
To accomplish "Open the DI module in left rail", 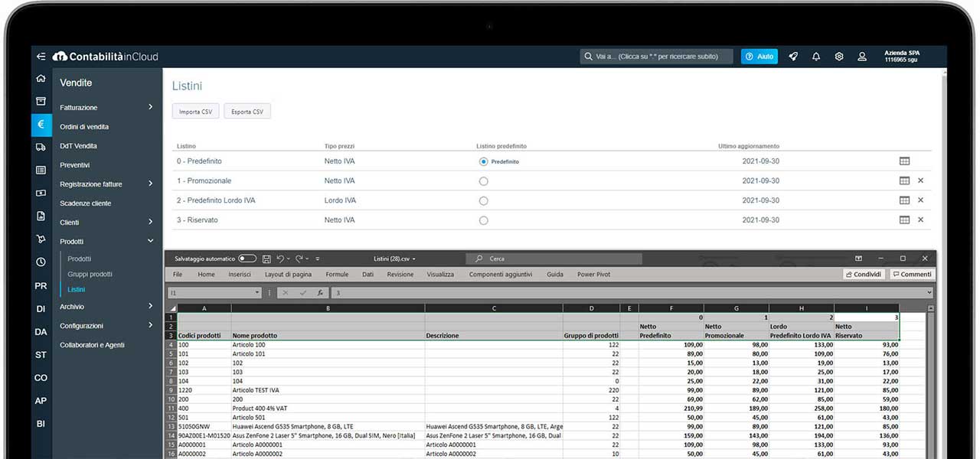I will pos(41,309).
